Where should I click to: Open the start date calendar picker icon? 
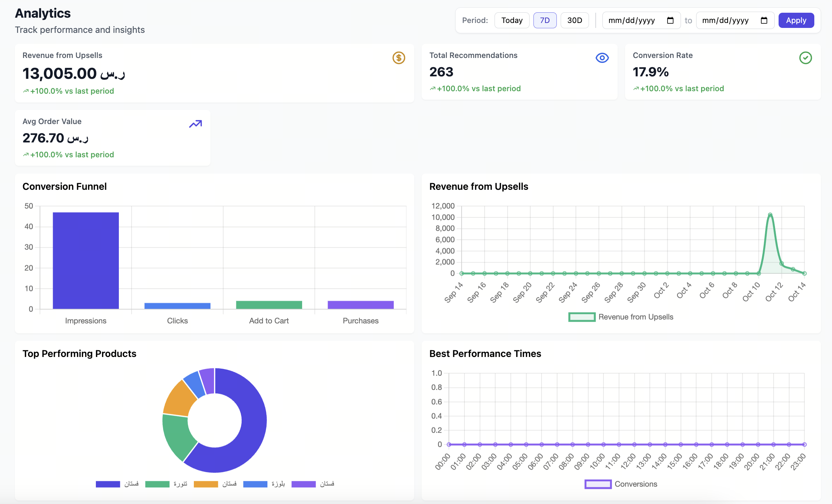(x=670, y=20)
